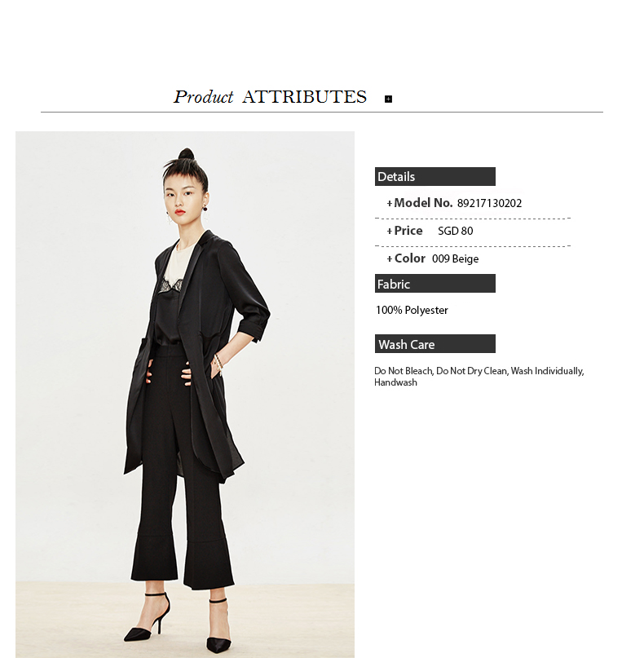This screenshot has width=644, height=658.
Task: Click the 009 Beige color value
Action: click(x=455, y=259)
